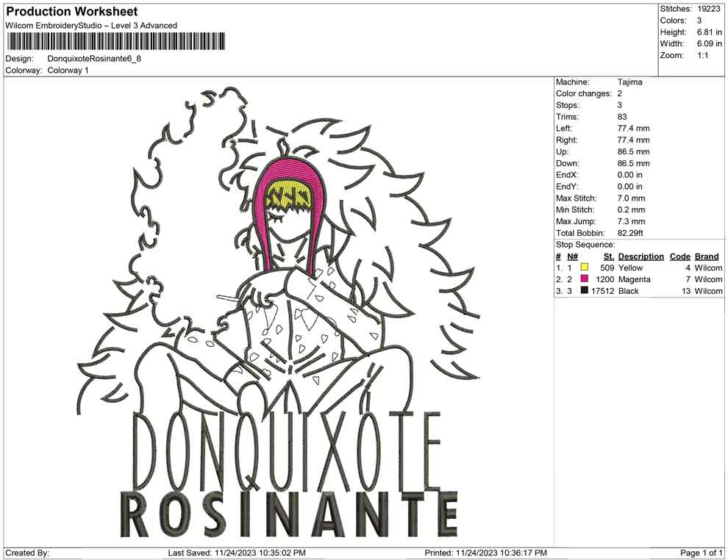Click the Max Jump value '7.3 mm'
This screenshot has width=728, height=560.
(x=631, y=221)
